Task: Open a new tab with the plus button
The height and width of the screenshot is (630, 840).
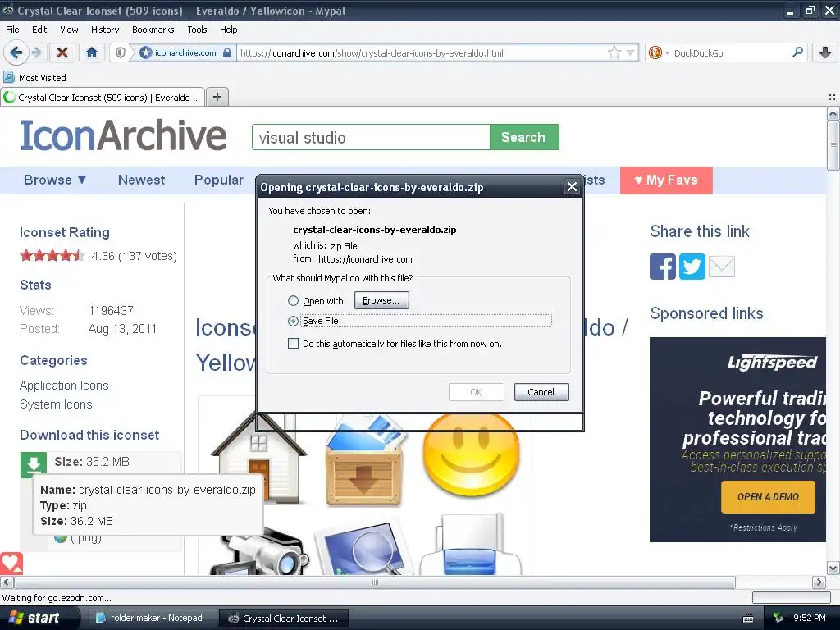Action: tap(217, 97)
